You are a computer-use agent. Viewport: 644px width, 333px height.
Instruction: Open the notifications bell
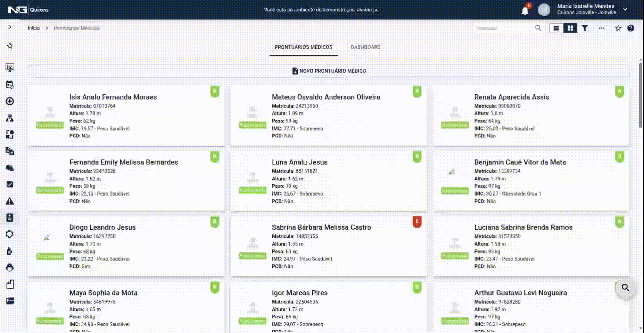525,11
